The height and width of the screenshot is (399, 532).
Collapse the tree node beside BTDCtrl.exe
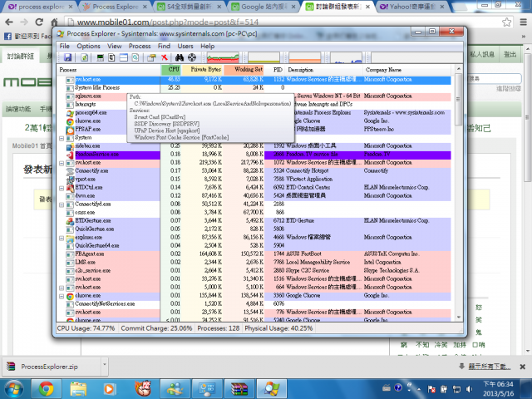[x=62, y=188]
